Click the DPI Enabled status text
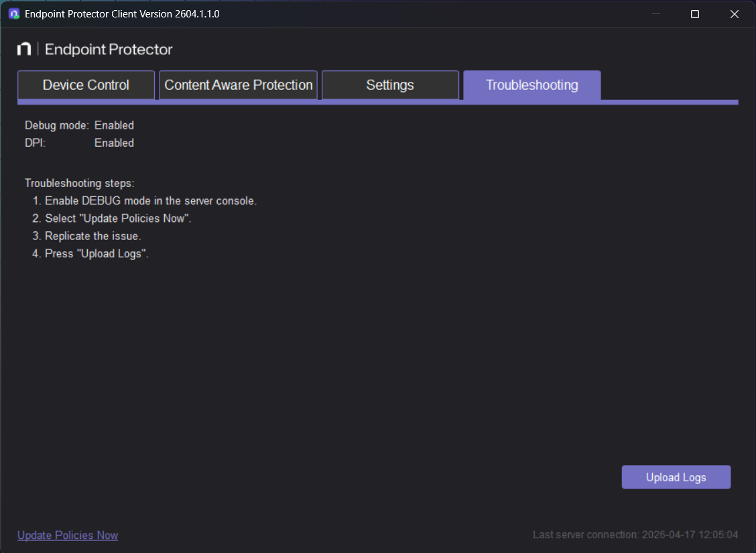Viewport: 756px width, 553px height. [x=114, y=142]
